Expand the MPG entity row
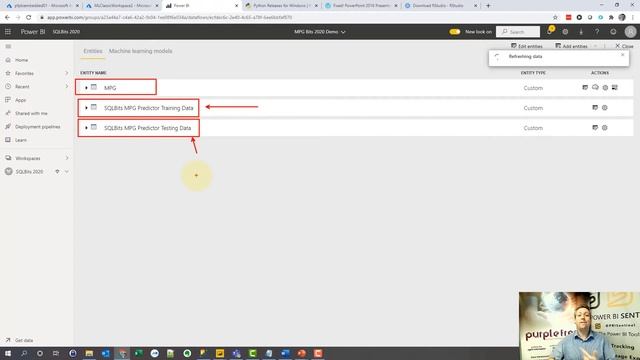The width and height of the screenshot is (640, 360). point(86,88)
